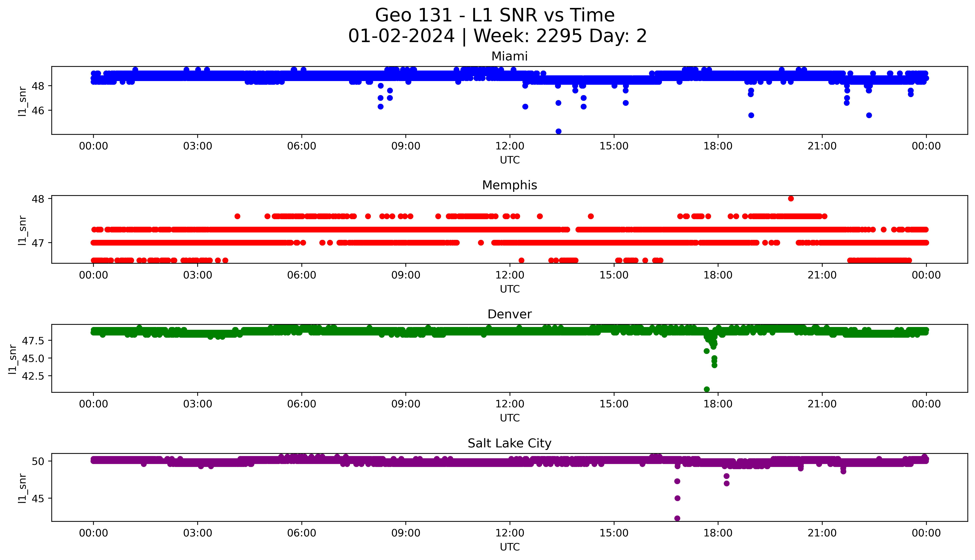Click the 21:00 tick label under Memphis plot
This screenshot has height=560, width=975.
pyautogui.click(x=822, y=275)
